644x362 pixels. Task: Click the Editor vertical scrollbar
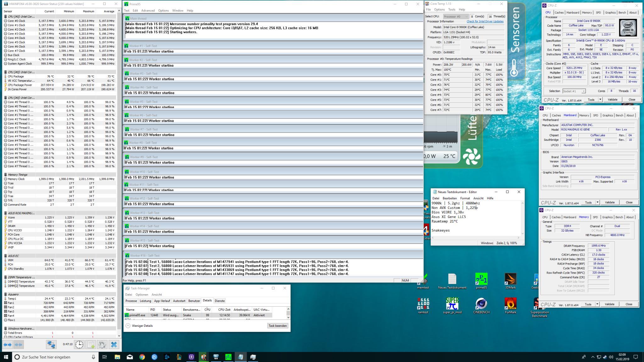tap(523, 218)
